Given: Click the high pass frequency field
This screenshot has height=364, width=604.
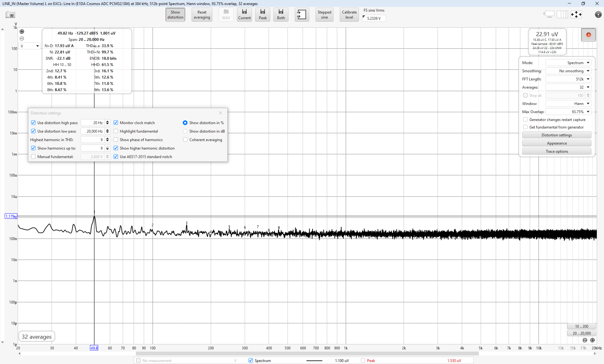Looking at the screenshot, I should 93,123.
